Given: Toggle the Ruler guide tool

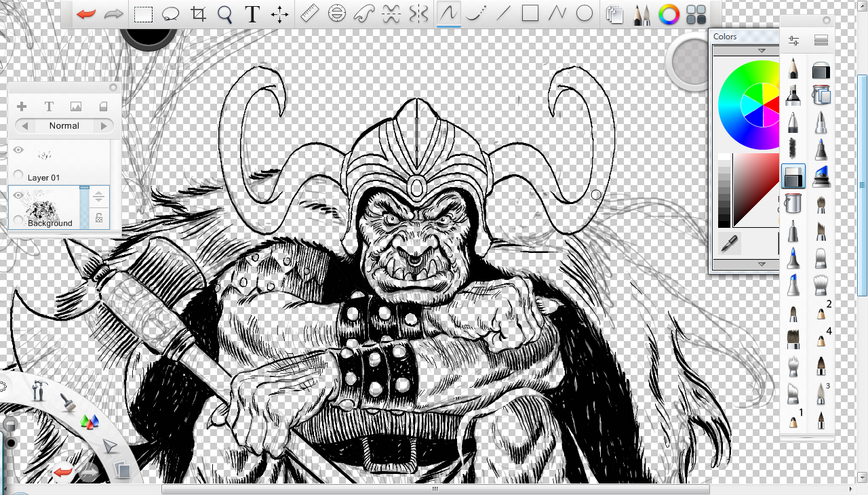Looking at the screenshot, I should (309, 14).
